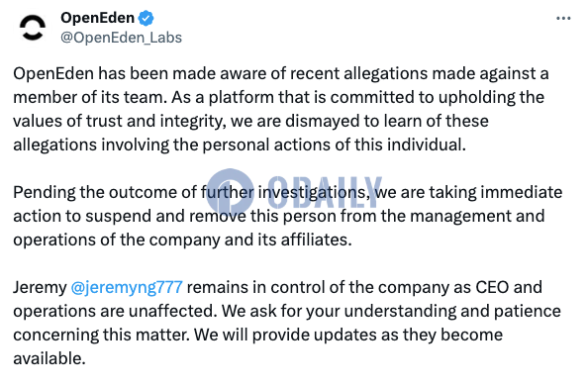Click the line ending with its affiliates.
This screenshot has width=588, height=386.
182,241
